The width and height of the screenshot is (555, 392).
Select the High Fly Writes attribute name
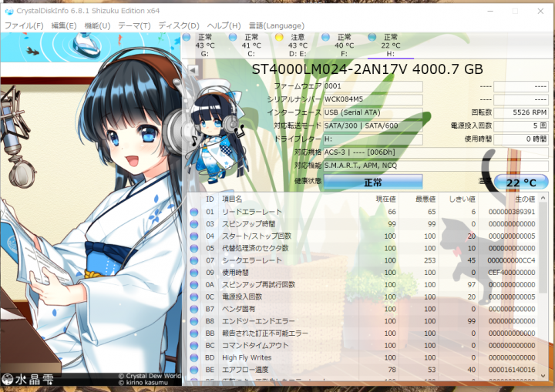click(247, 357)
